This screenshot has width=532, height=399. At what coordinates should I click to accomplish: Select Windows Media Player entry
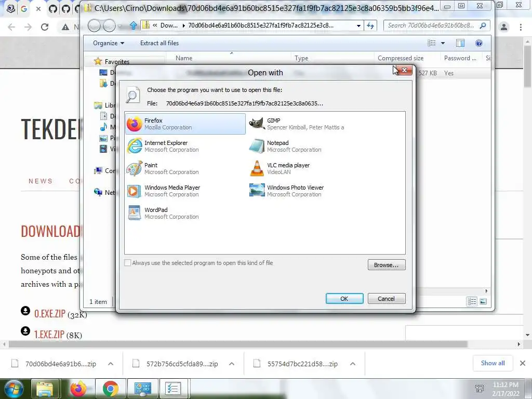tap(185, 191)
